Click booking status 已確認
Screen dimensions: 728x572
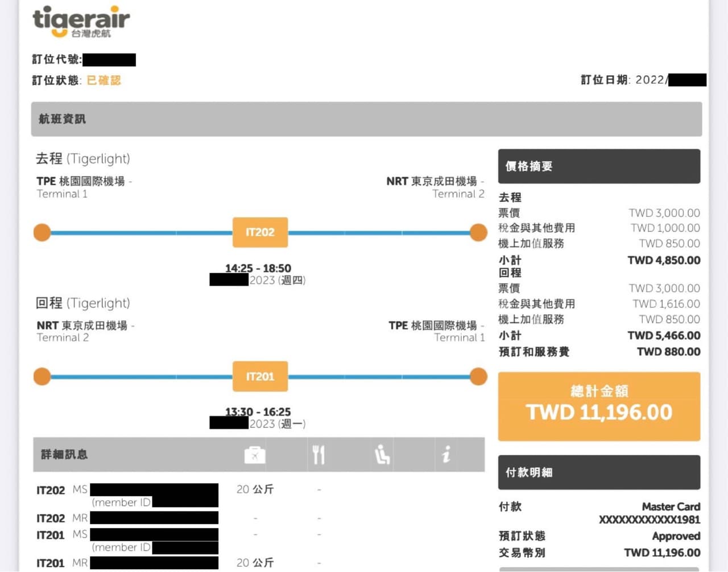coord(104,80)
